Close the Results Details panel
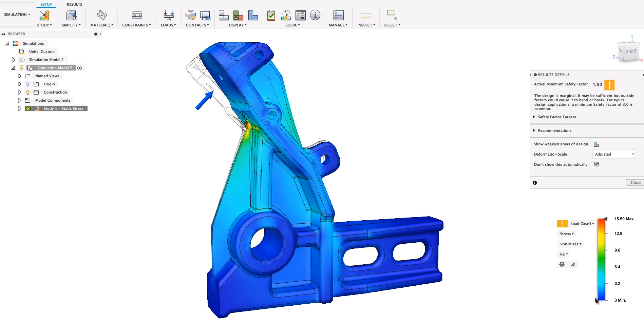 (635, 183)
